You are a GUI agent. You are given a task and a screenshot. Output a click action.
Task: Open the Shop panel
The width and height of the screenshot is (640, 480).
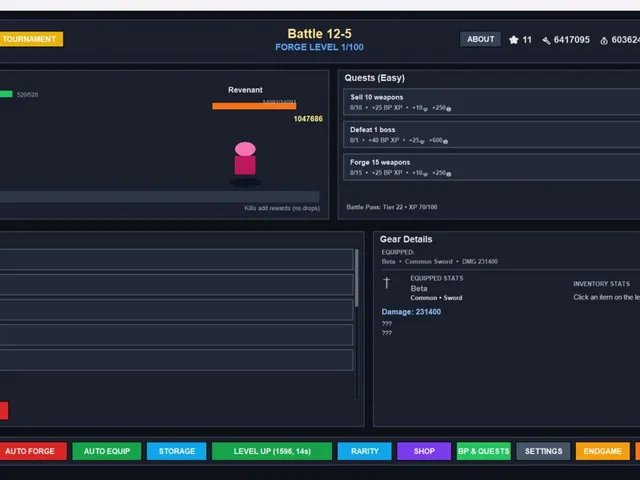tap(424, 451)
